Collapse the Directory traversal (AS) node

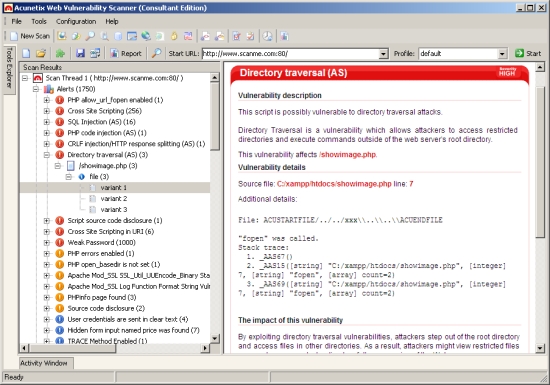coord(46,155)
